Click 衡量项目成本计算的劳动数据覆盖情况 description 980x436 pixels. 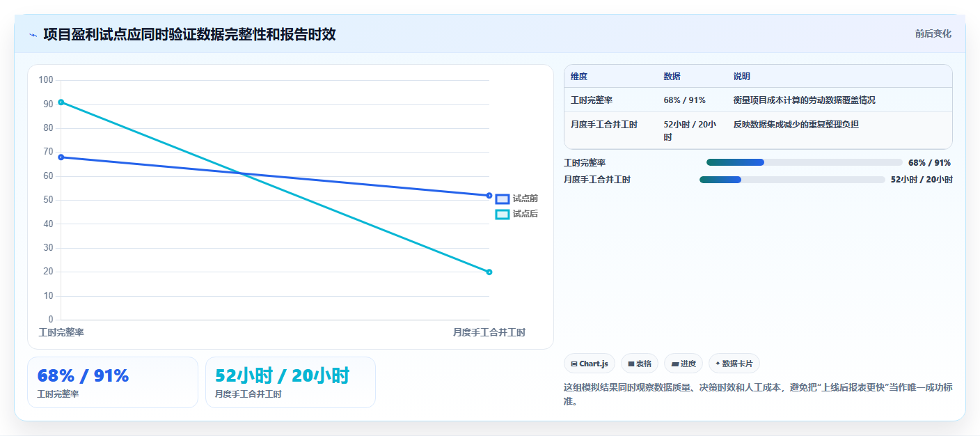pyautogui.click(x=805, y=100)
